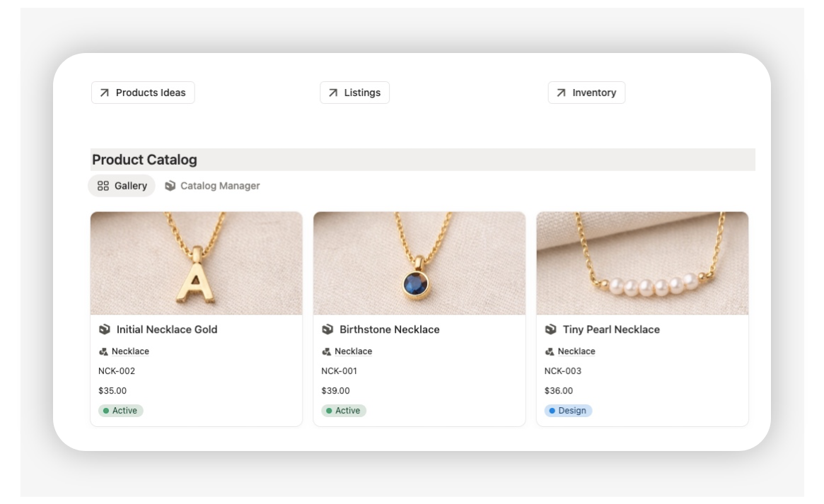
Task: Open the Initial Necklace Gold product image
Action: [195, 262]
